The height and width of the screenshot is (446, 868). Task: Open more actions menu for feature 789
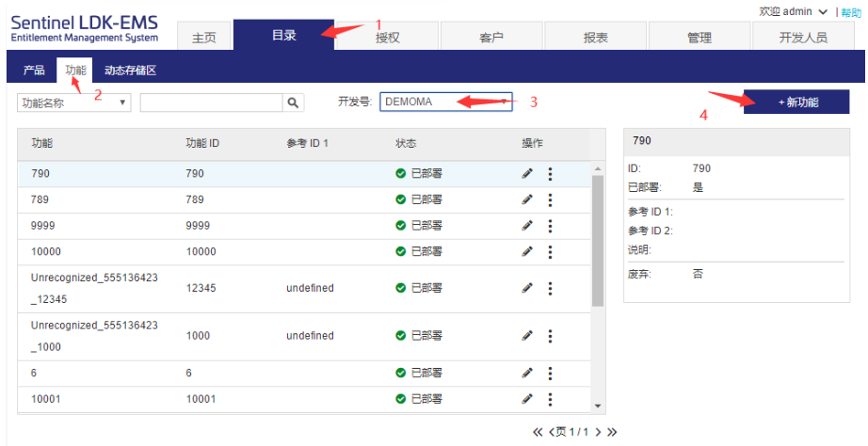(550, 199)
